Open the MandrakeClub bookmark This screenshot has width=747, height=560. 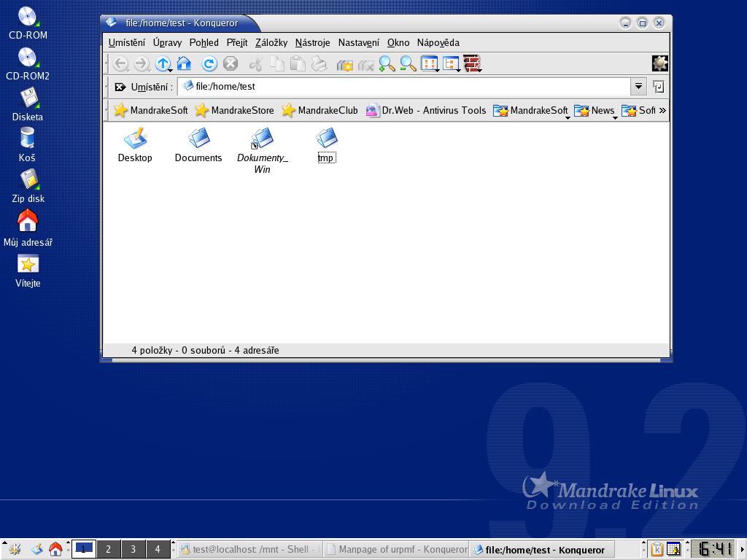(320, 111)
